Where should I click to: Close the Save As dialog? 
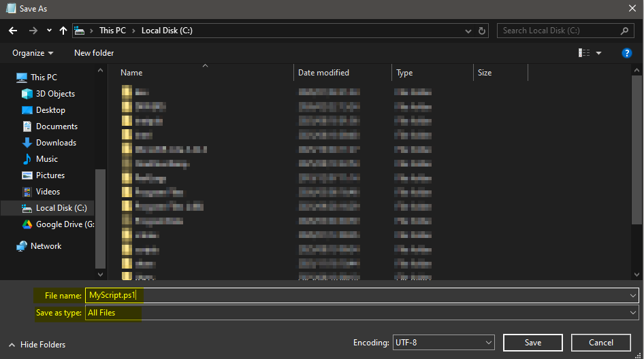tap(632, 9)
